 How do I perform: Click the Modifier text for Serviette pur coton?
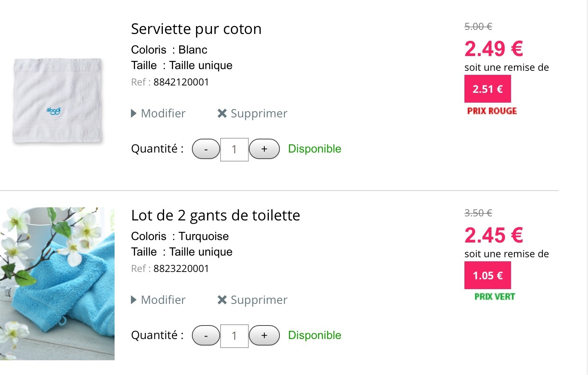[163, 113]
